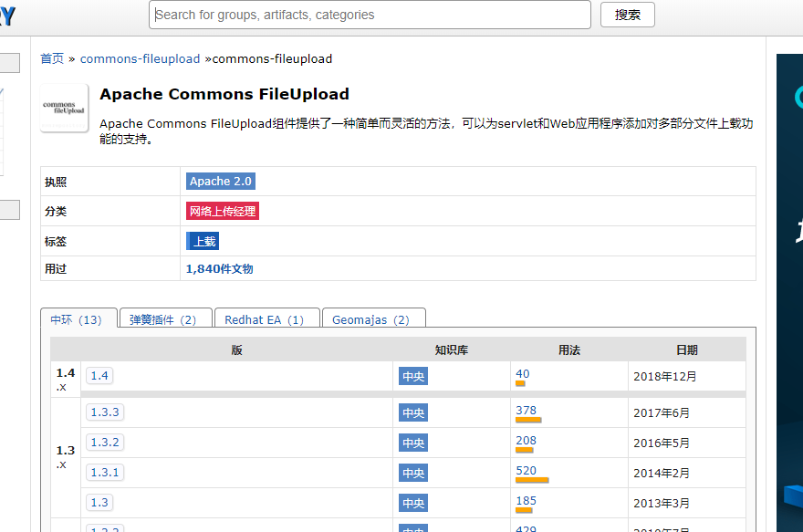Open the 185 usages link for 1.3
Screen dimensions: 803x532
coord(526,501)
